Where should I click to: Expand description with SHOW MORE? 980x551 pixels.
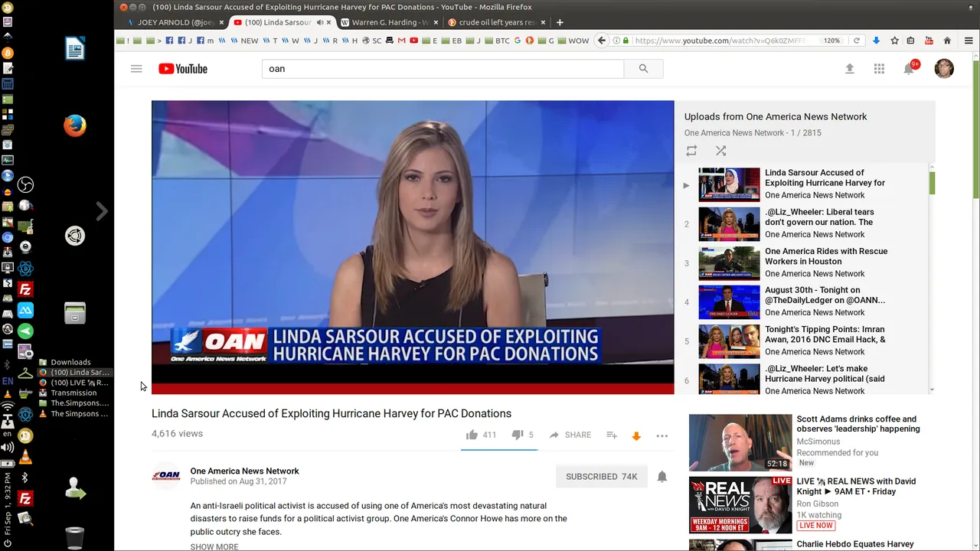pos(214,546)
